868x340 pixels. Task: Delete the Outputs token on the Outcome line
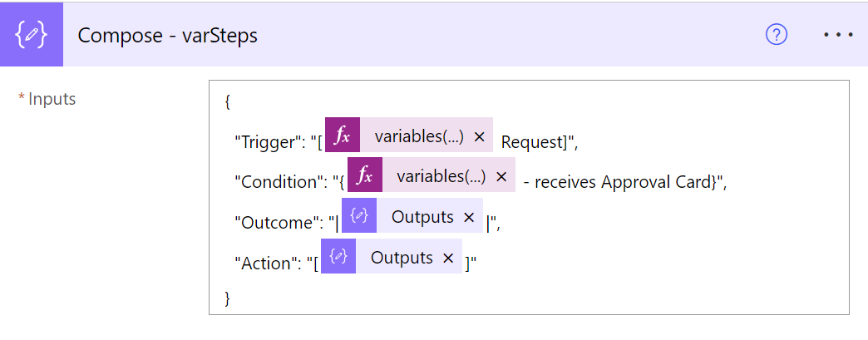pyautogui.click(x=469, y=218)
